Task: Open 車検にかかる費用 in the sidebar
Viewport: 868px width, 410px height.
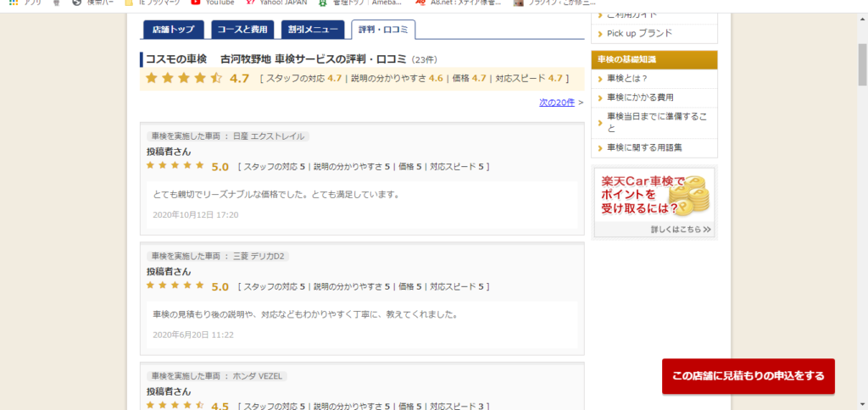Action: click(x=640, y=97)
